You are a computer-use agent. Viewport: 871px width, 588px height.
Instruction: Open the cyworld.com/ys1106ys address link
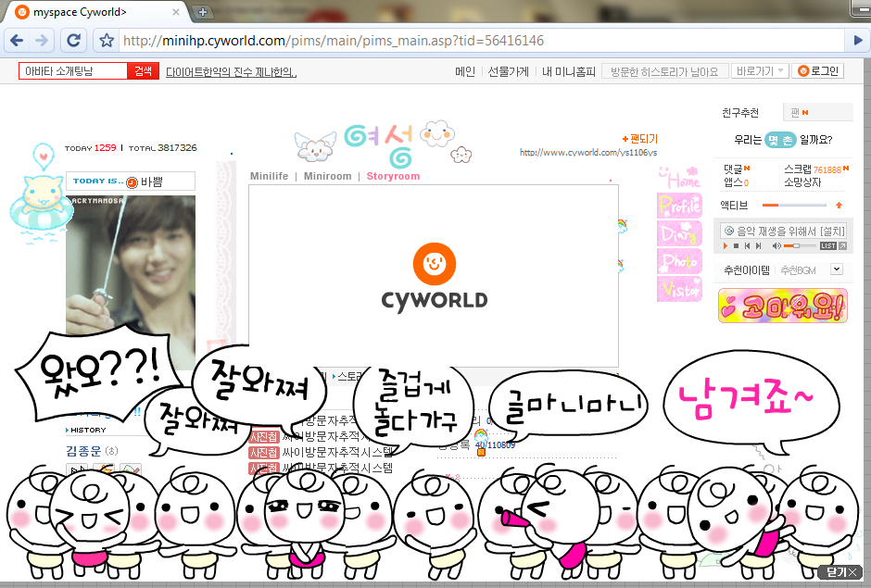point(588,152)
